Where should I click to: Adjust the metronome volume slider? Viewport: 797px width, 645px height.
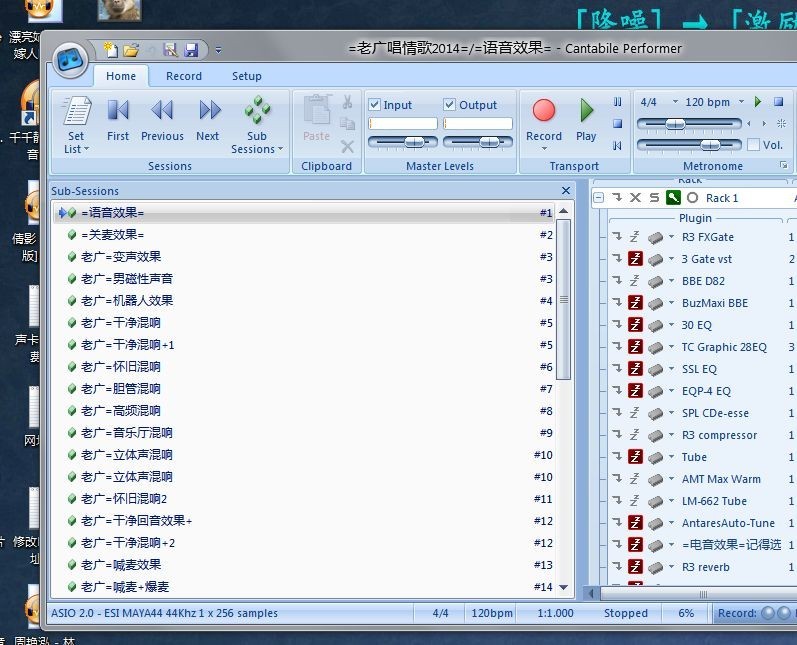(x=689, y=145)
